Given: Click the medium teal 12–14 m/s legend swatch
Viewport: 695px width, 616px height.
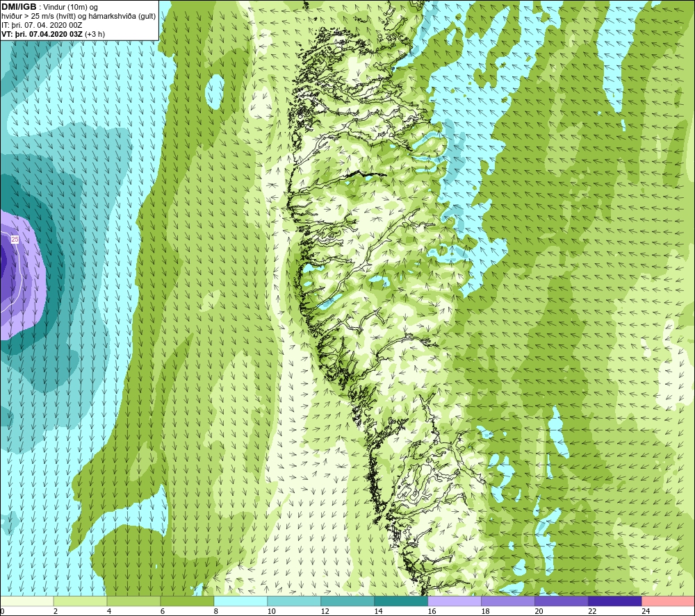Looking at the screenshot, I should [347, 601].
